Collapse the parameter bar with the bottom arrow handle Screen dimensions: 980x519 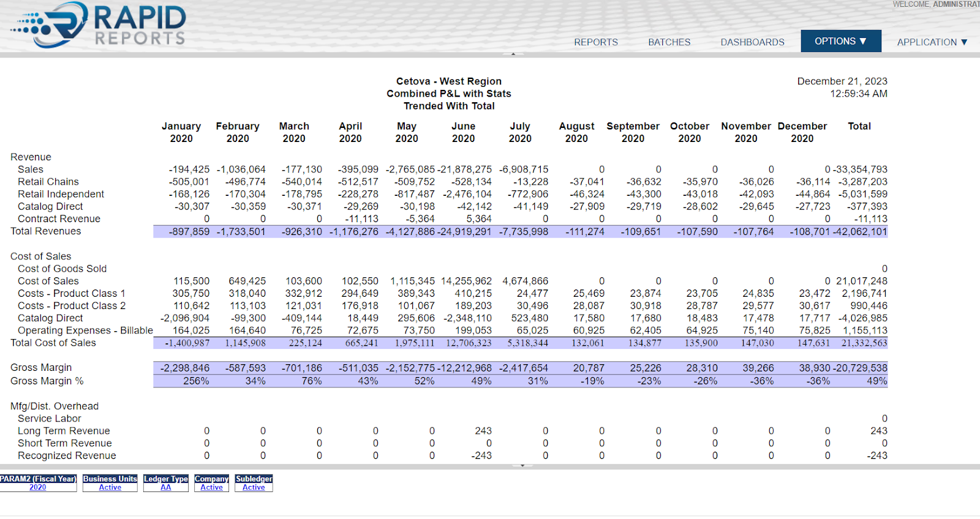tap(522, 466)
